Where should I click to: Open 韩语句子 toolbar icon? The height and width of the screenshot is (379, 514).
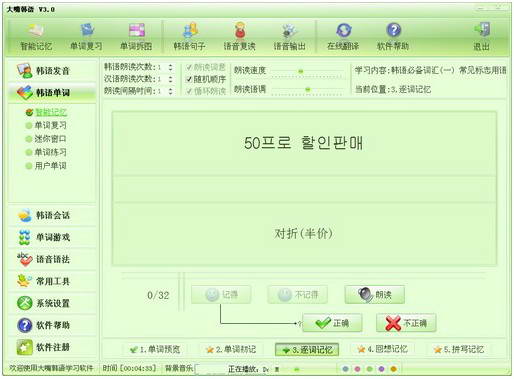[189, 37]
